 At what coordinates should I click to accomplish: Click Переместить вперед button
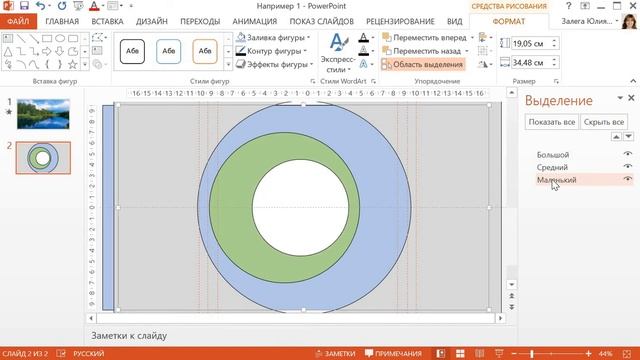tap(424, 38)
